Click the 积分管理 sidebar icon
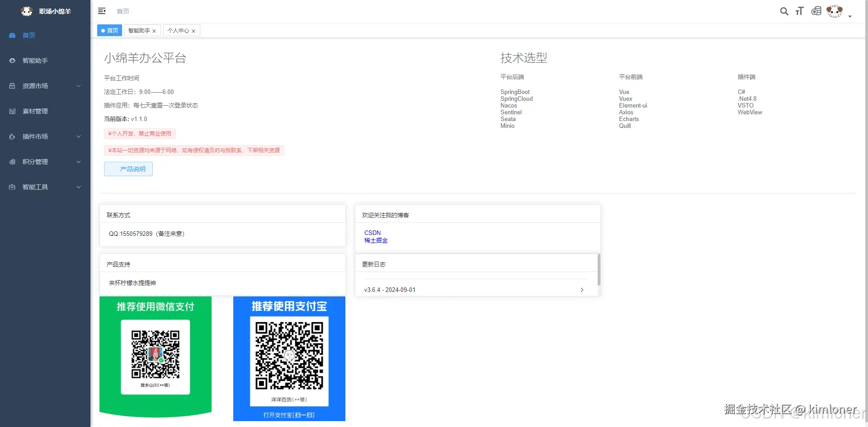 (12, 162)
